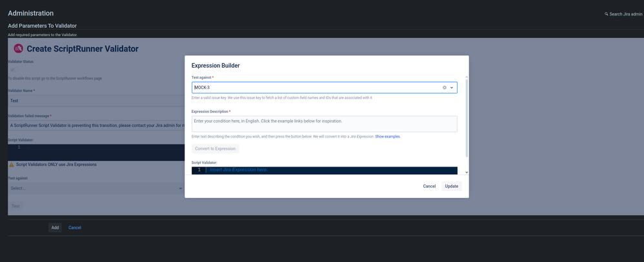Click the Expression Builder vertical scrollbar

[x=466, y=117]
